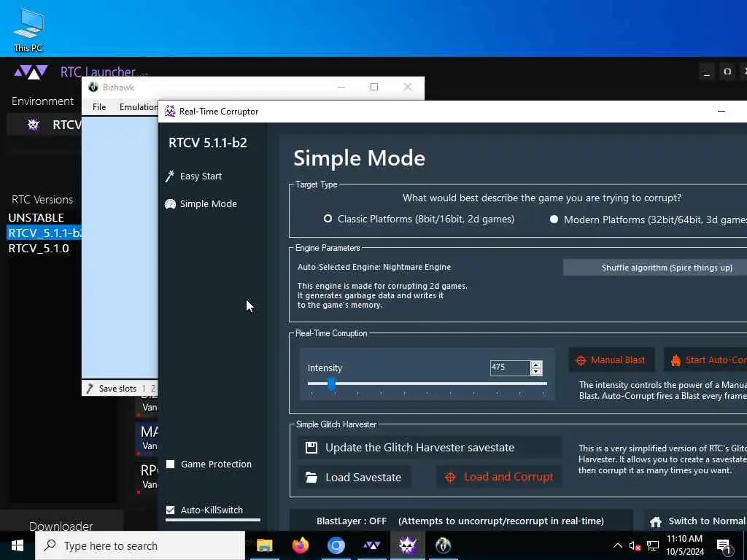
Task: Increase intensity with the spinner up arrow
Action: tap(536, 365)
